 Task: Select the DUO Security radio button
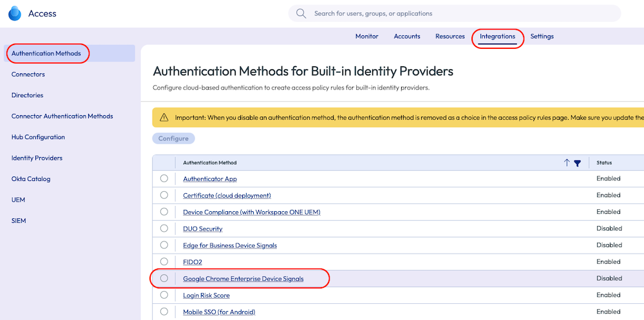coord(164,229)
